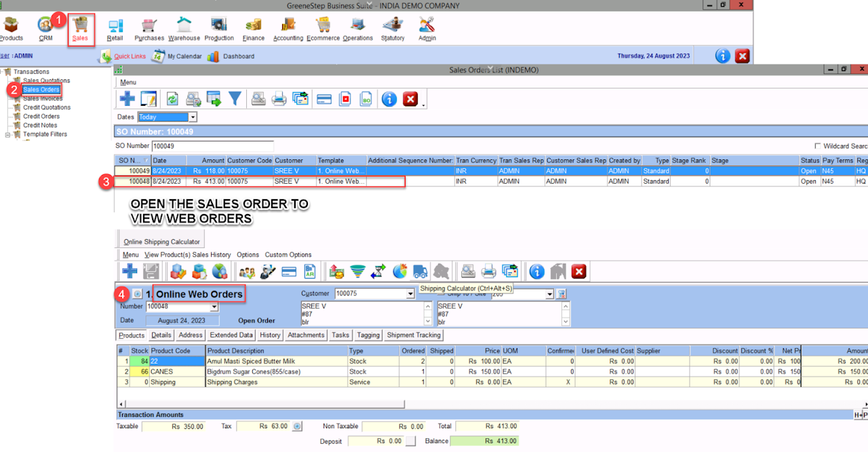Select Sales Invoices in the tree
Screen dimensions: 868x452
coord(43,99)
